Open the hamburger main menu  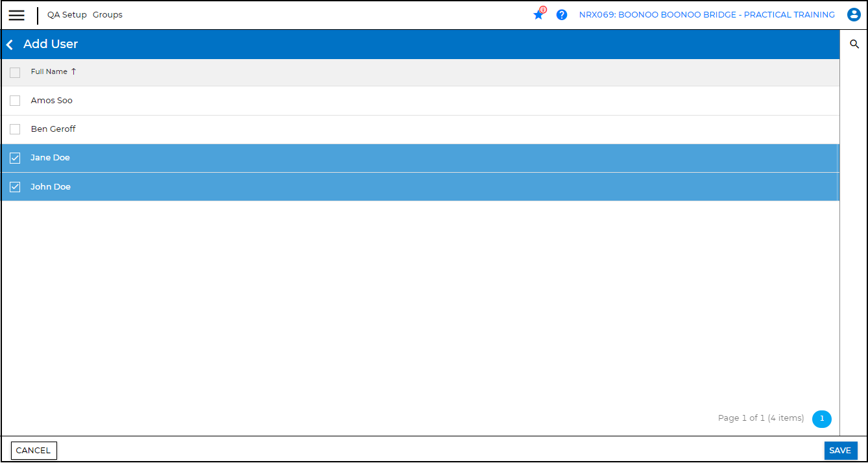17,16
